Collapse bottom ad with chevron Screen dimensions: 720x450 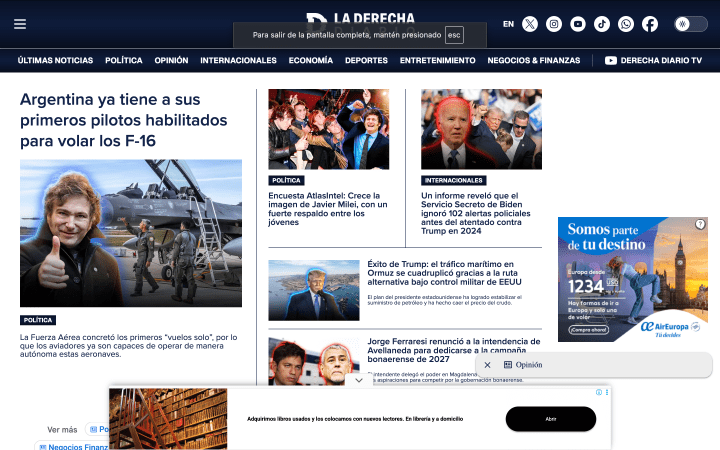pos(359,380)
